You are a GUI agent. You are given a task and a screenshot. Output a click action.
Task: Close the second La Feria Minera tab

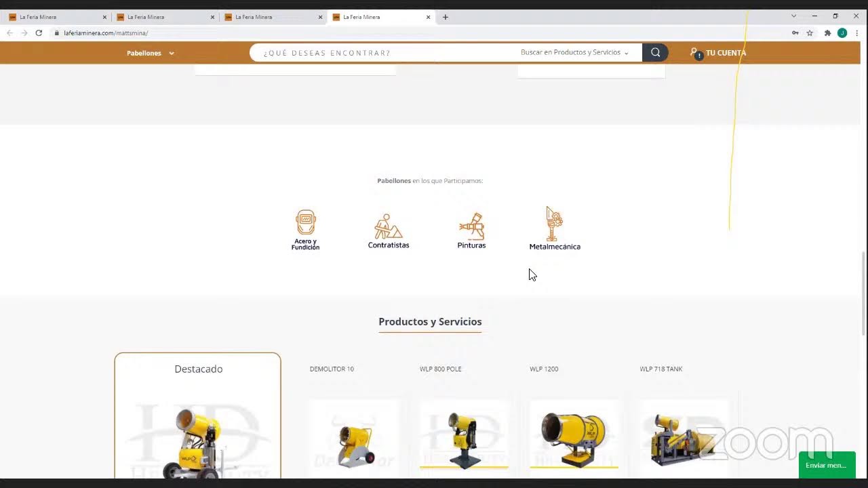(x=212, y=17)
